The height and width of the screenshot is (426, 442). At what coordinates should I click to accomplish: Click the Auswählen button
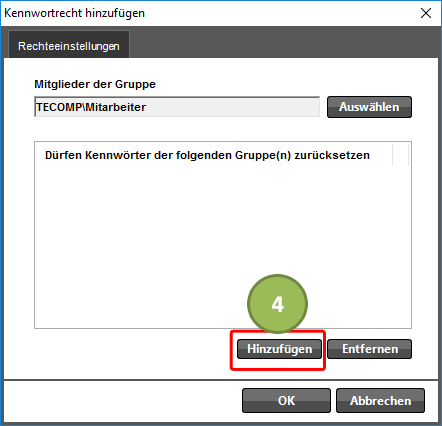(369, 107)
